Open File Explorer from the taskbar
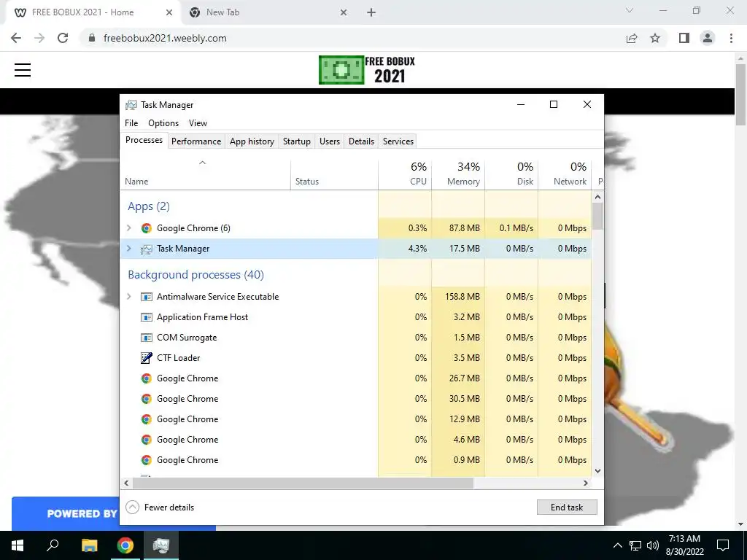The height and width of the screenshot is (560, 747). (89, 545)
